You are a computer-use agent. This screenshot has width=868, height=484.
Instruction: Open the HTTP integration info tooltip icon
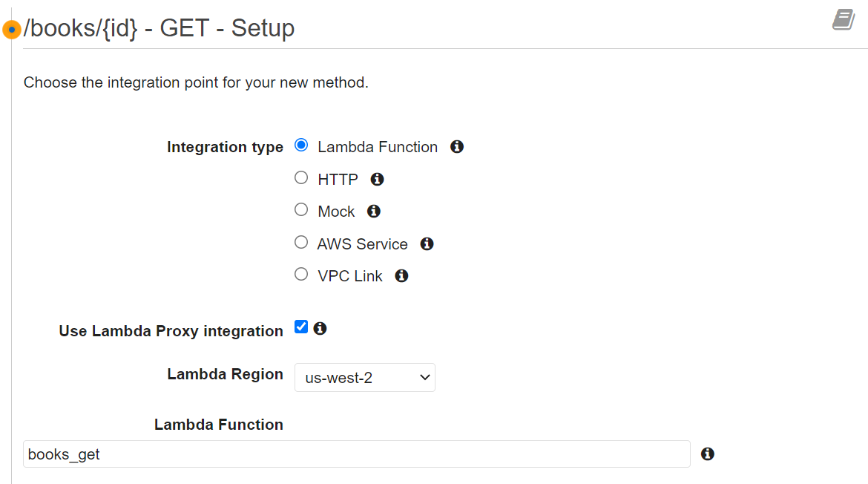pos(377,178)
